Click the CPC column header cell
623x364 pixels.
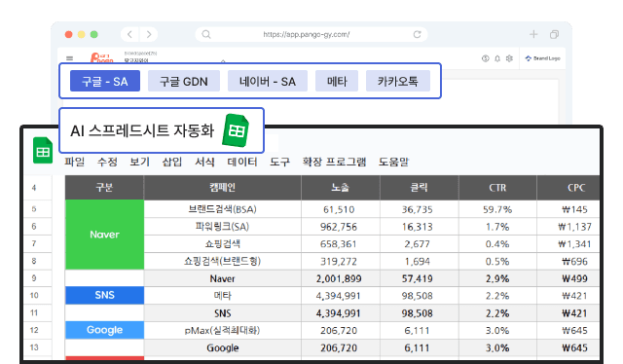568,188
